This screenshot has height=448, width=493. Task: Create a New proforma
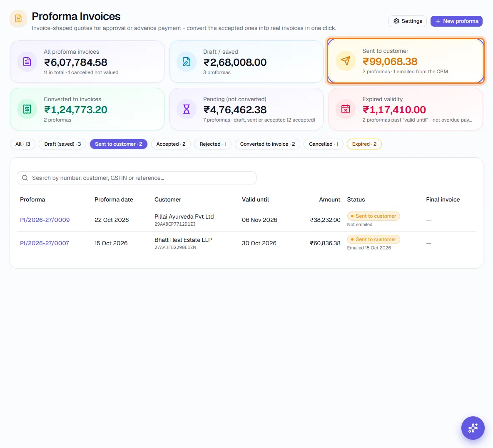[x=456, y=21]
